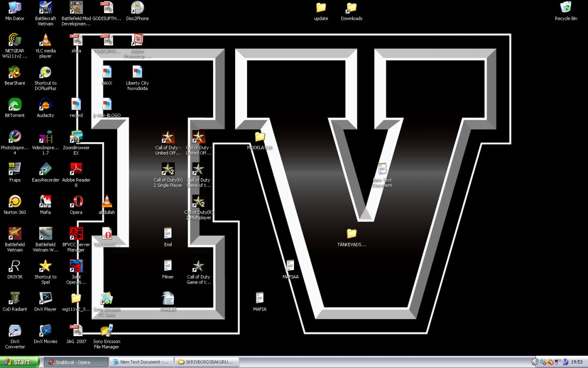Open the VLC media player shortcut
The image size is (588, 368).
point(45,41)
